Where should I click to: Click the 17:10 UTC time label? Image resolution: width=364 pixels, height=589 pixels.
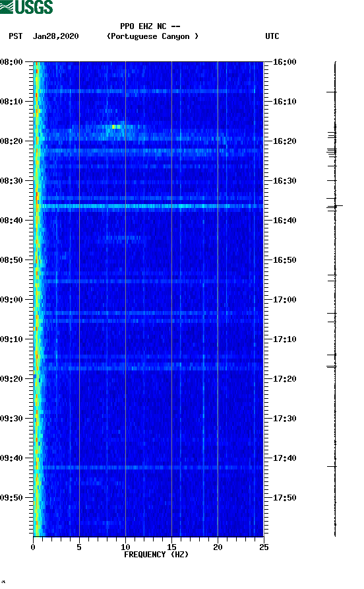tap(284, 339)
